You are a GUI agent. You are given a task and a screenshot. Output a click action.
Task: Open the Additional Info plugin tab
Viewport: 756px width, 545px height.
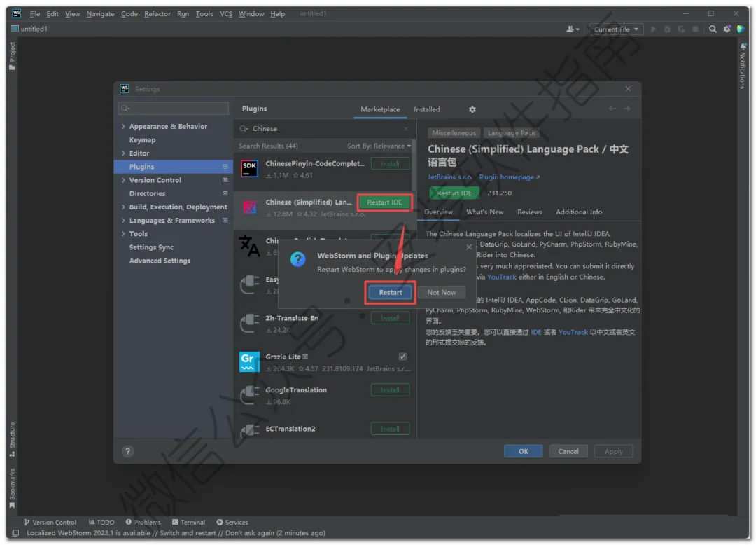579,212
